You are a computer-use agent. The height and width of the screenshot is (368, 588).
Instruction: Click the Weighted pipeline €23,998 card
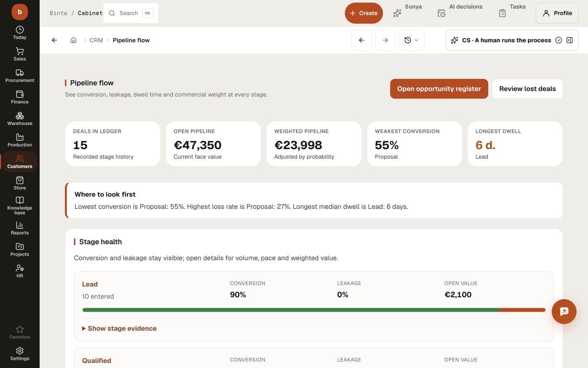tap(314, 144)
